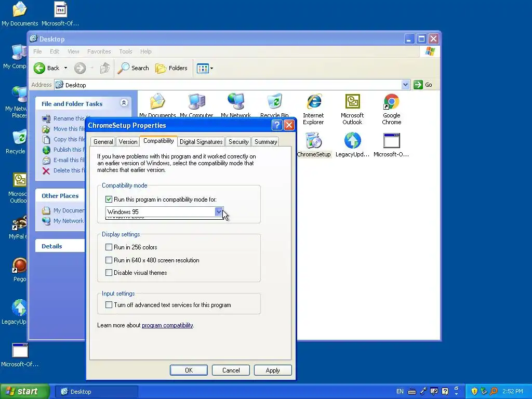532x399 pixels.
Task: Switch to the Digital Signatures tab
Action: [201, 142]
